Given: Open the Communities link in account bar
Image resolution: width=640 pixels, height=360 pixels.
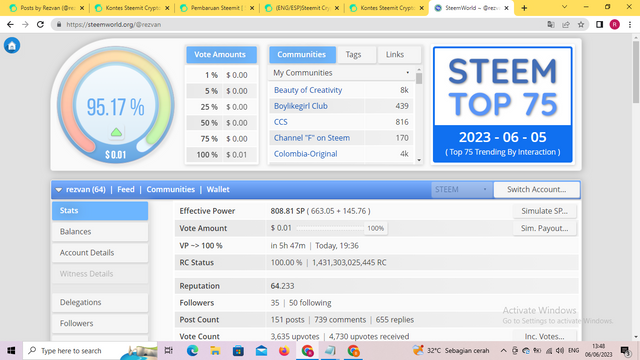Looking at the screenshot, I should pyautogui.click(x=171, y=190).
